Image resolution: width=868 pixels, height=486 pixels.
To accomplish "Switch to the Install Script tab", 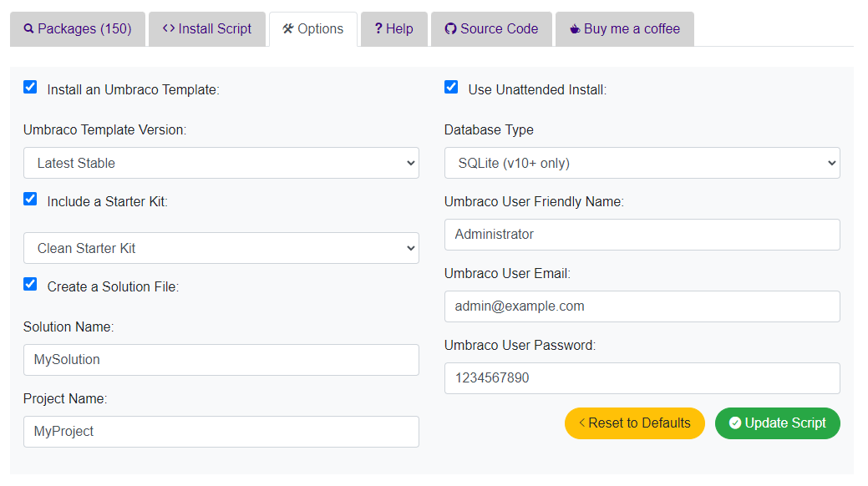I will 207,28.
